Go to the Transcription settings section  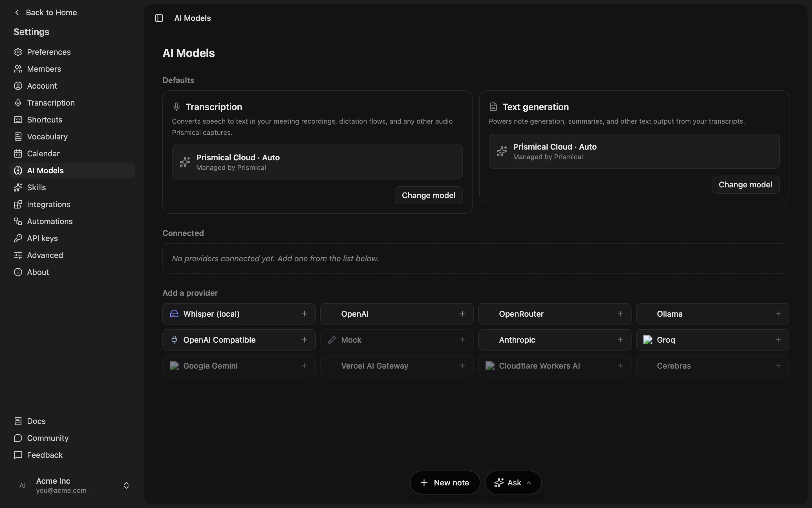coord(72,103)
